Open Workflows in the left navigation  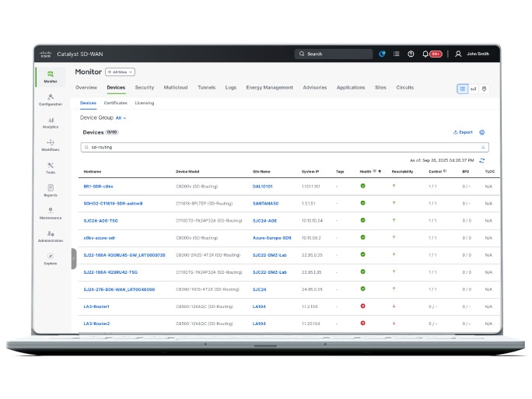click(x=51, y=145)
